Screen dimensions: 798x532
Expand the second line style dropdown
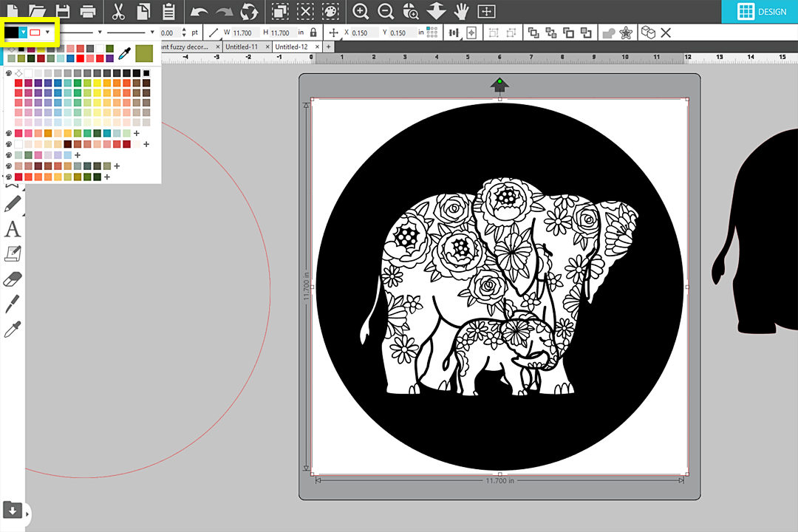point(152,33)
